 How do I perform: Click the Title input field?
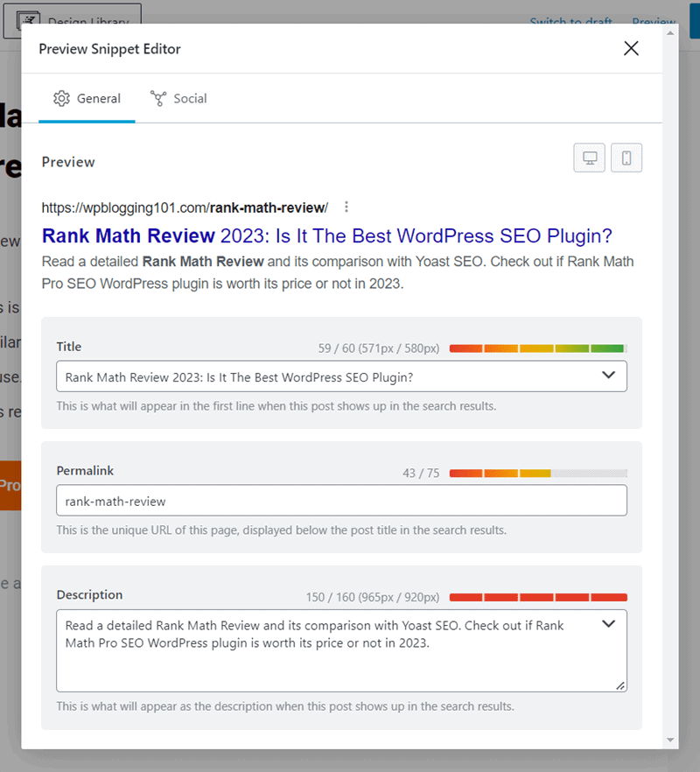(341, 376)
